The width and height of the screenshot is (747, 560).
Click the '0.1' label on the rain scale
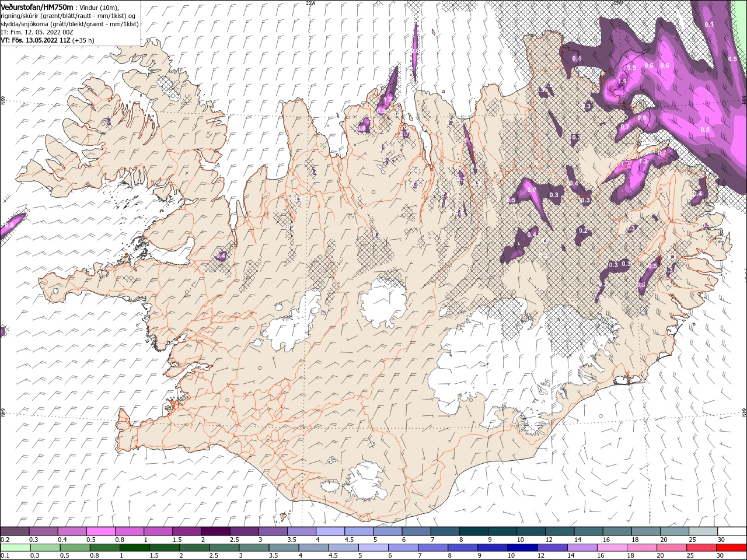coord(5,556)
